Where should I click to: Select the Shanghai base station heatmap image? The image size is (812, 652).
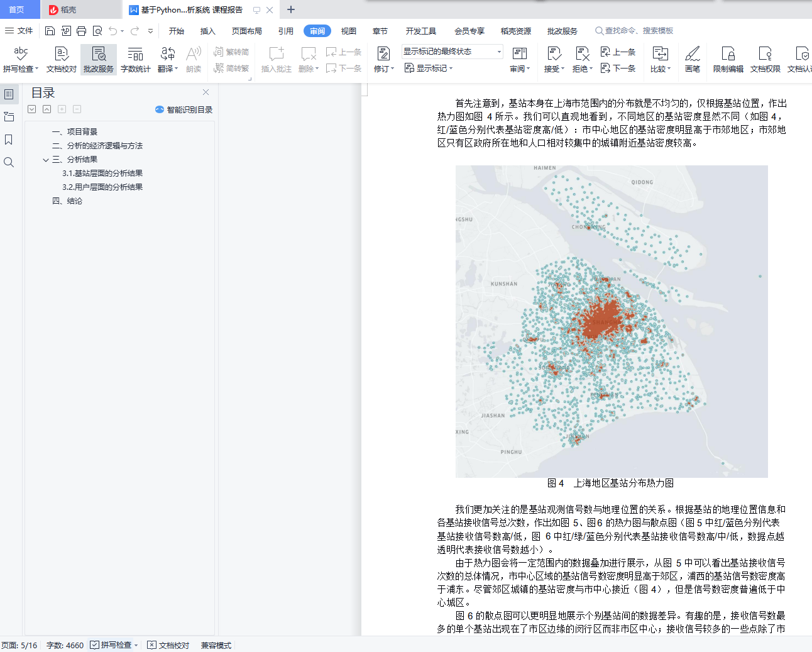click(x=612, y=321)
